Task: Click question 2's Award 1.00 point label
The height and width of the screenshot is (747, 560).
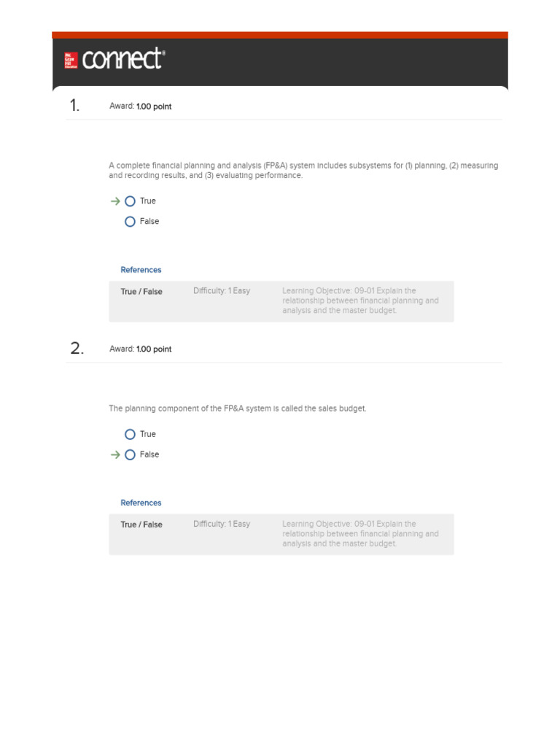Action: coord(140,349)
